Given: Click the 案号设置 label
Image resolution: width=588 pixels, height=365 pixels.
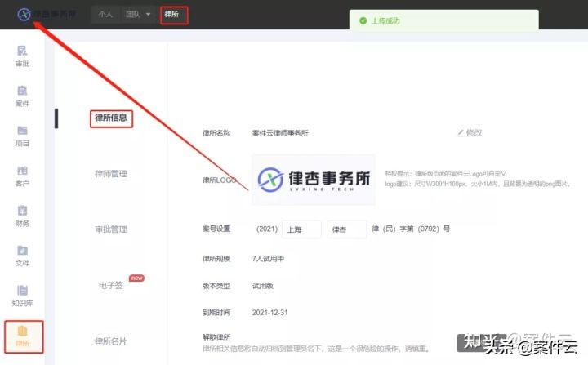Looking at the screenshot, I should [216, 229].
